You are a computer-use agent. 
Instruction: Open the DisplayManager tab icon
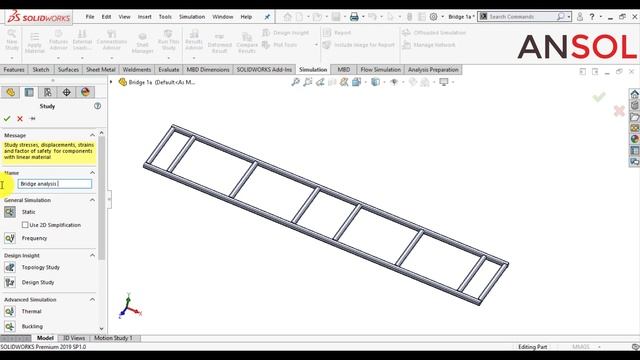[x=85, y=92]
